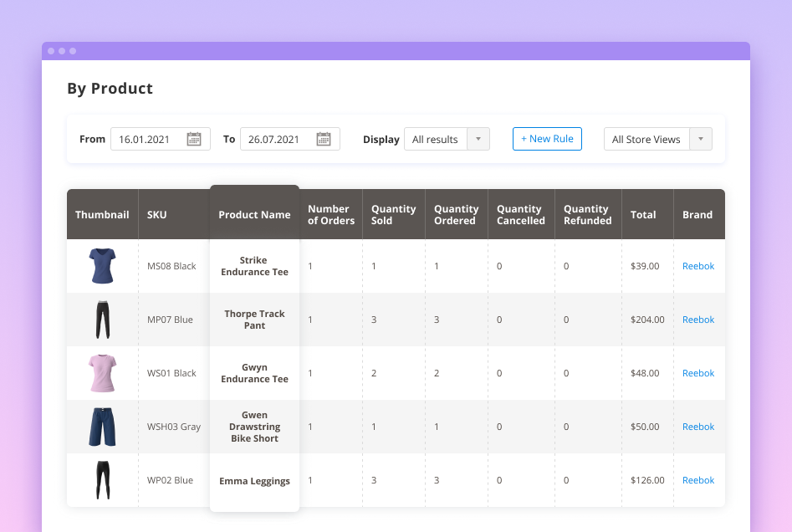Click the From date input field
The height and width of the screenshot is (532, 792).
coord(151,139)
